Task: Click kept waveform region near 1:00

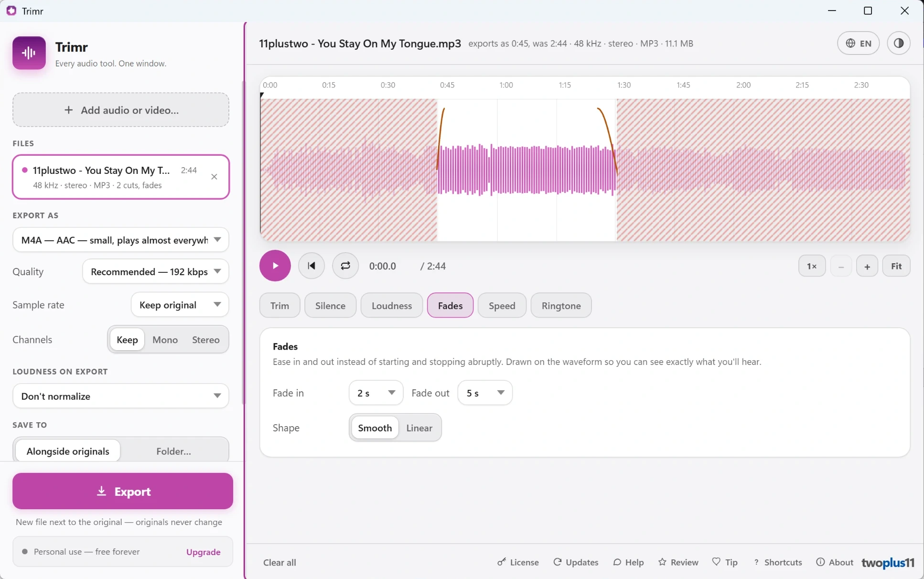Action: point(526,170)
